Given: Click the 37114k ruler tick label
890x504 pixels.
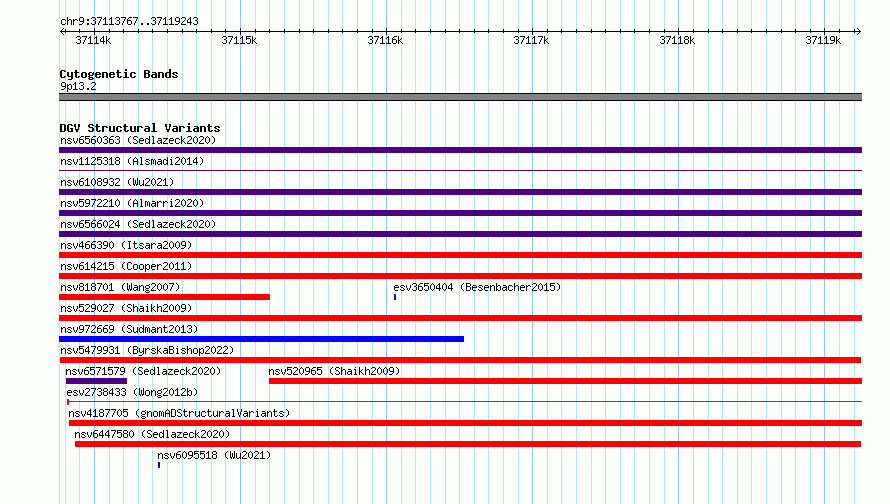Looking at the screenshot, I should coord(93,40).
